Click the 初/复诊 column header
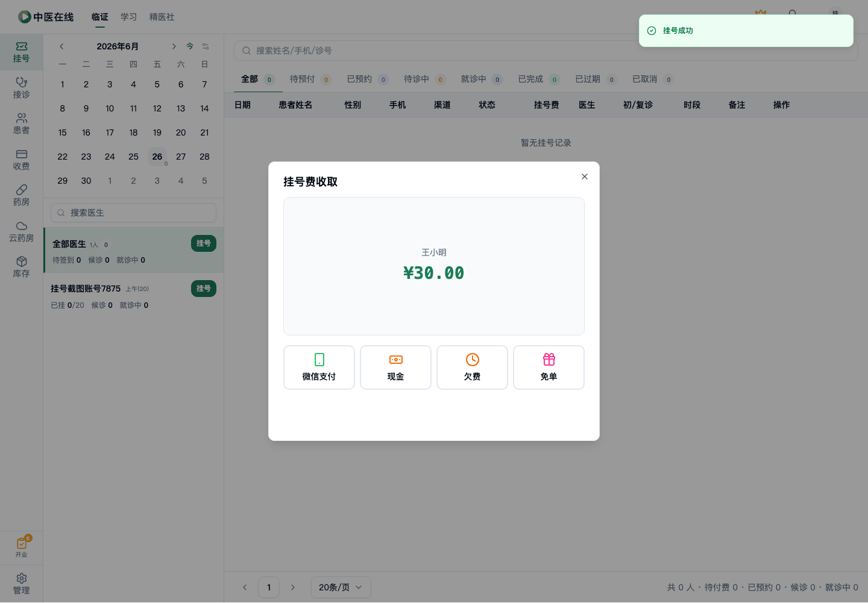Image resolution: width=868 pixels, height=603 pixels. [x=638, y=105]
